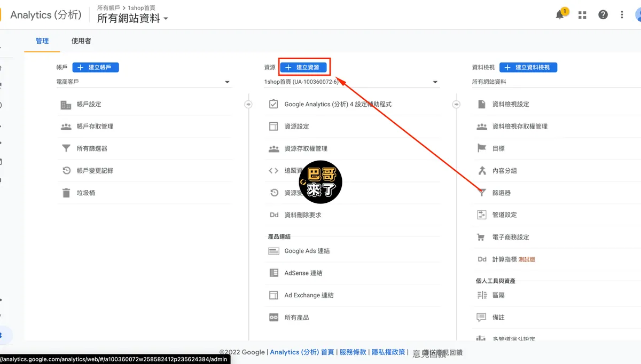Click the 所有產品 link icon
The height and width of the screenshot is (364, 641).
[x=273, y=318]
